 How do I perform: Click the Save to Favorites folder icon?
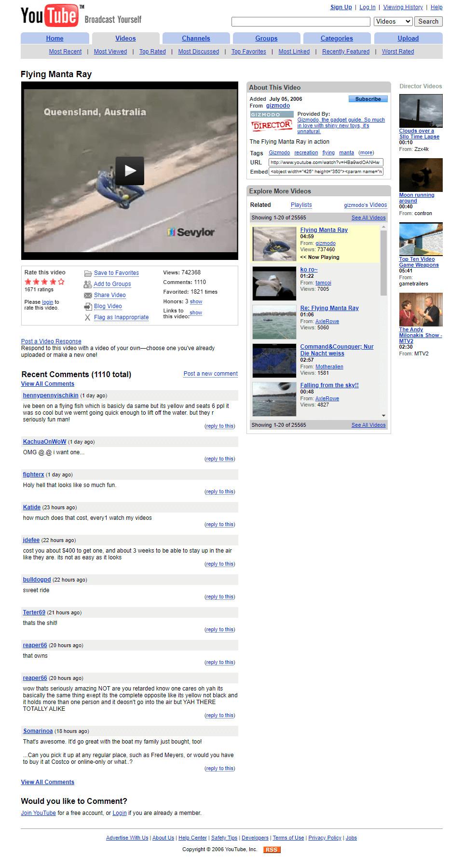pyautogui.click(x=88, y=273)
